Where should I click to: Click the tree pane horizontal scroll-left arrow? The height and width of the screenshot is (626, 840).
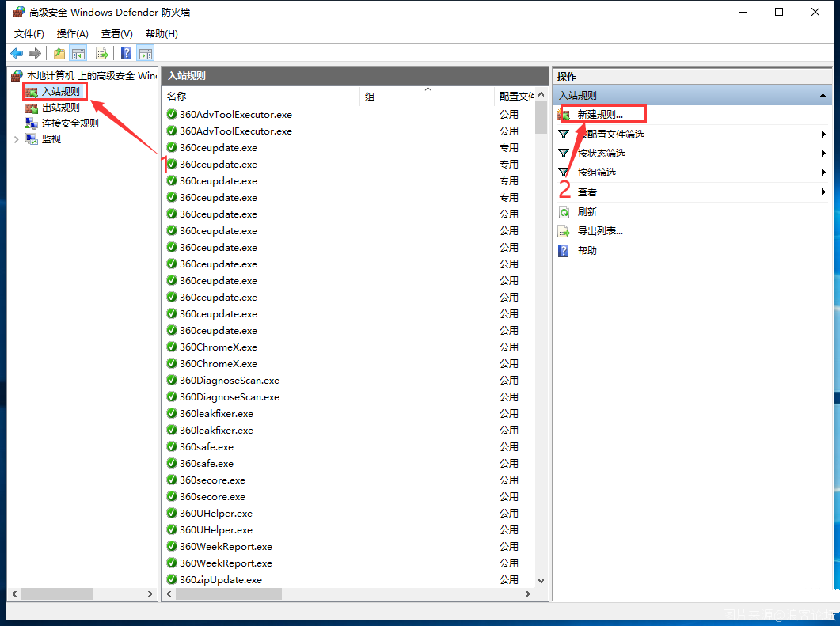click(x=14, y=594)
